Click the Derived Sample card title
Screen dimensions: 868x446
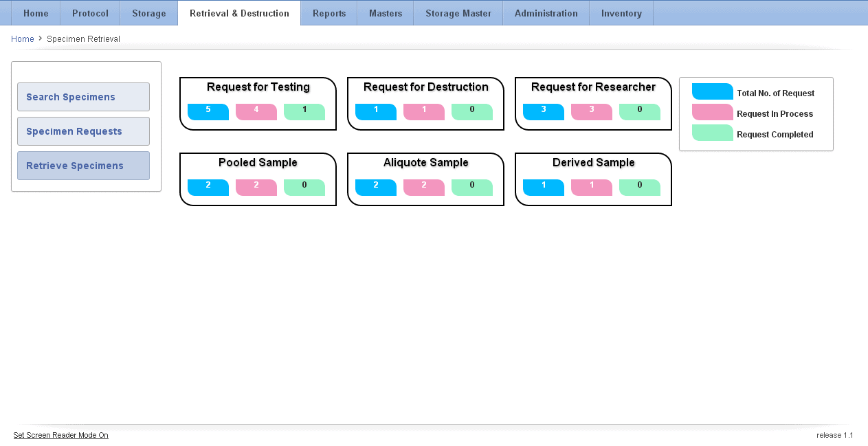click(x=593, y=163)
